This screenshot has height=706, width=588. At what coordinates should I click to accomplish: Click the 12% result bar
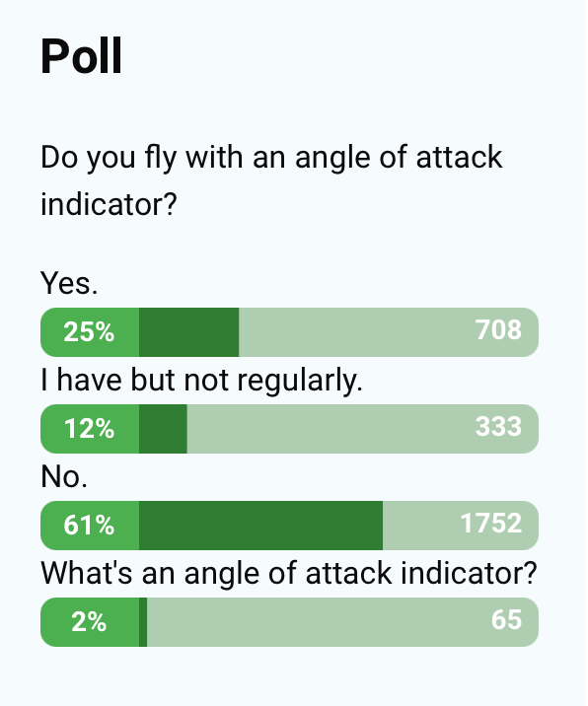289,429
